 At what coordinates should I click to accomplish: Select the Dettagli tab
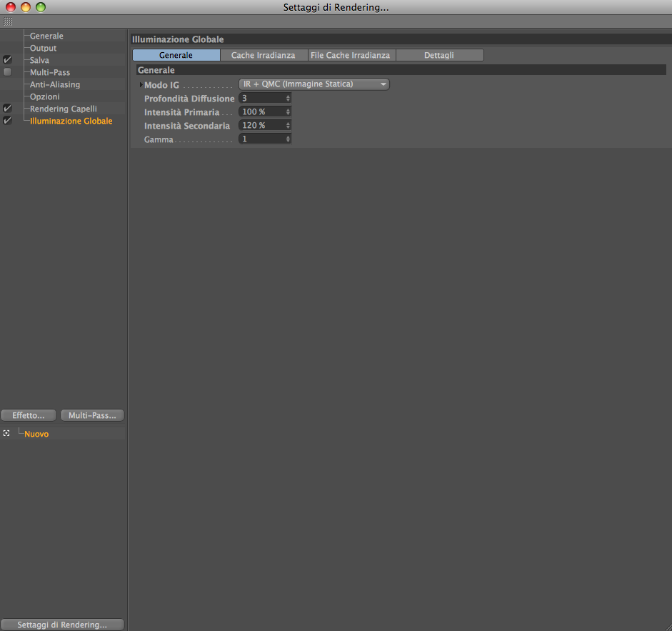pyautogui.click(x=439, y=55)
